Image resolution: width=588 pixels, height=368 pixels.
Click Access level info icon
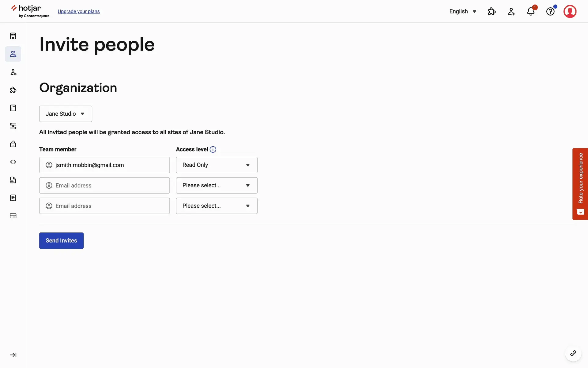[x=213, y=149]
